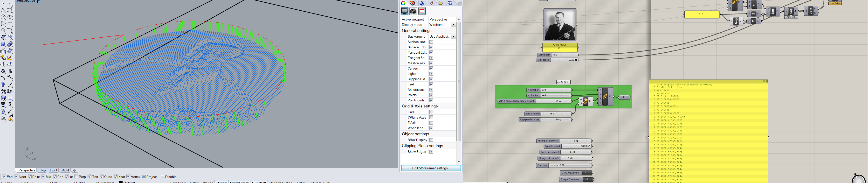Viewport: 868px width, 183px height.
Task: Adjust the Precision slider
Action: point(565,165)
